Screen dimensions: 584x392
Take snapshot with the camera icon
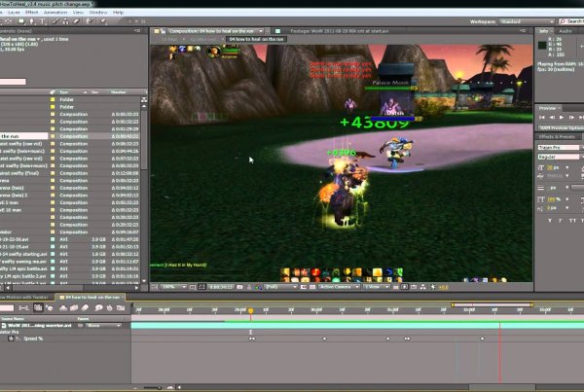click(239, 287)
